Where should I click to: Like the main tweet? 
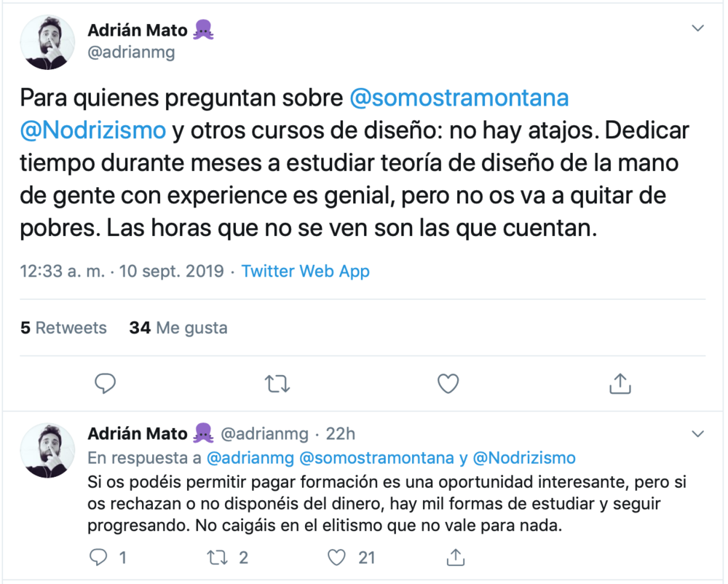pos(448,383)
